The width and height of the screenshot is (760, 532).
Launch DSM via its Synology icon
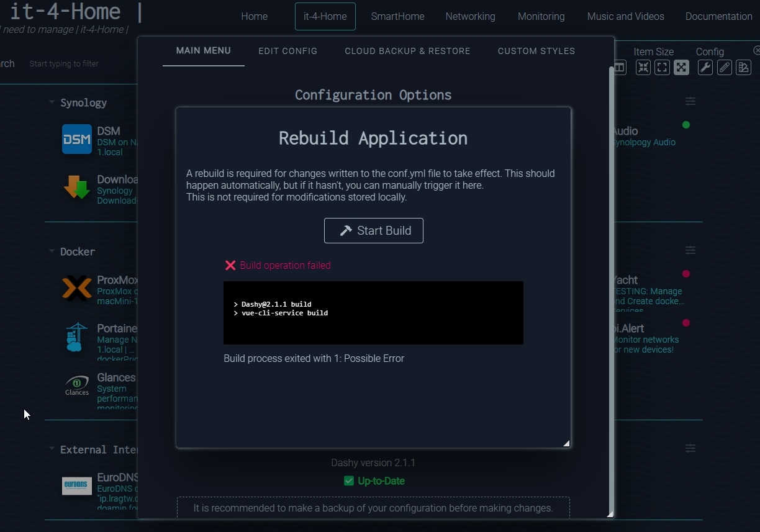(x=76, y=138)
